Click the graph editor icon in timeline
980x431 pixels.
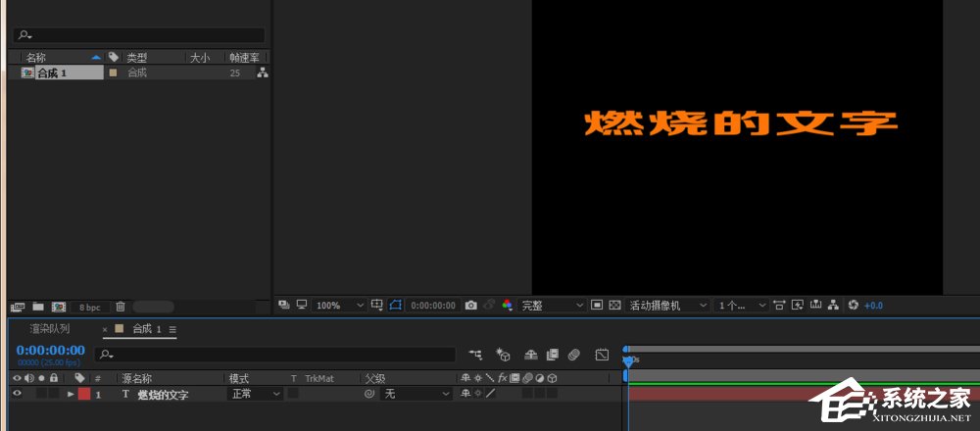tap(602, 354)
